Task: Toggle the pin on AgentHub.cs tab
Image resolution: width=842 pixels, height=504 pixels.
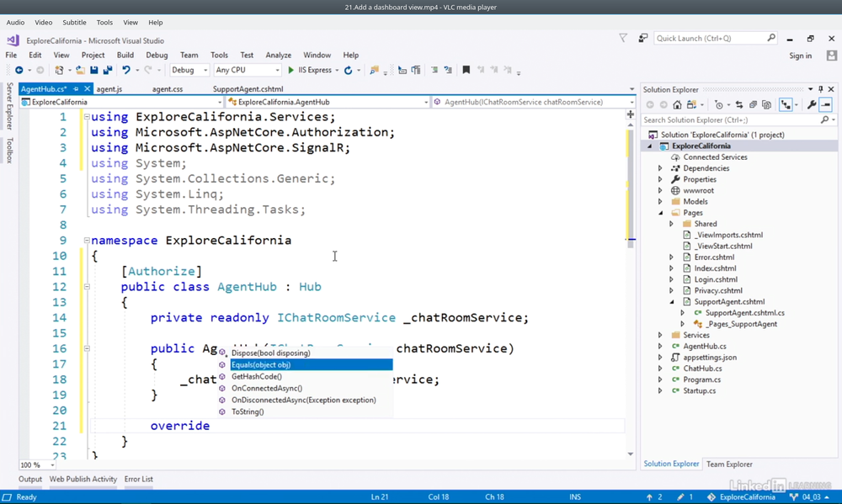Action: pos(76,89)
